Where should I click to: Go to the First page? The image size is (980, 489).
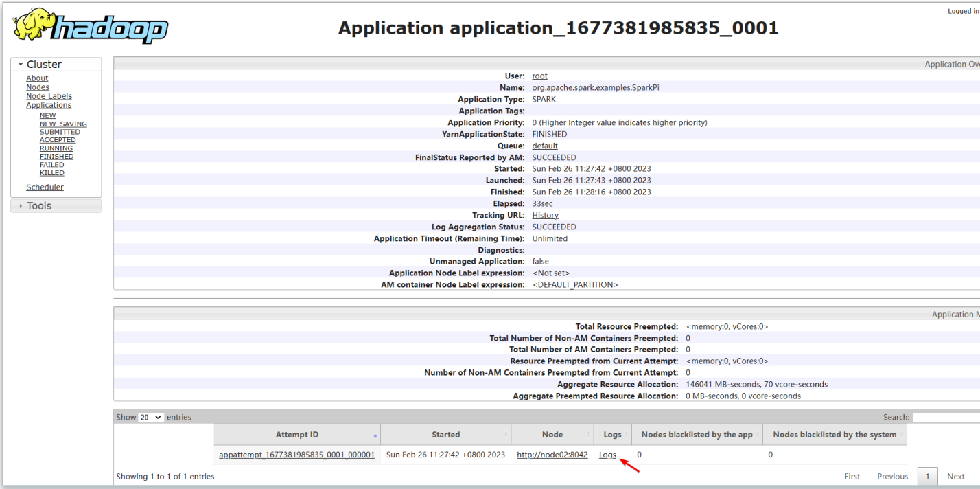(852, 476)
